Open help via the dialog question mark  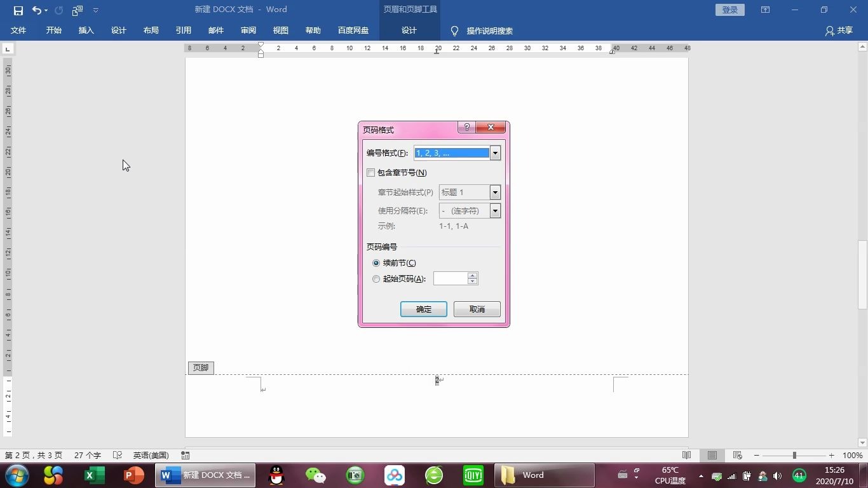466,127
